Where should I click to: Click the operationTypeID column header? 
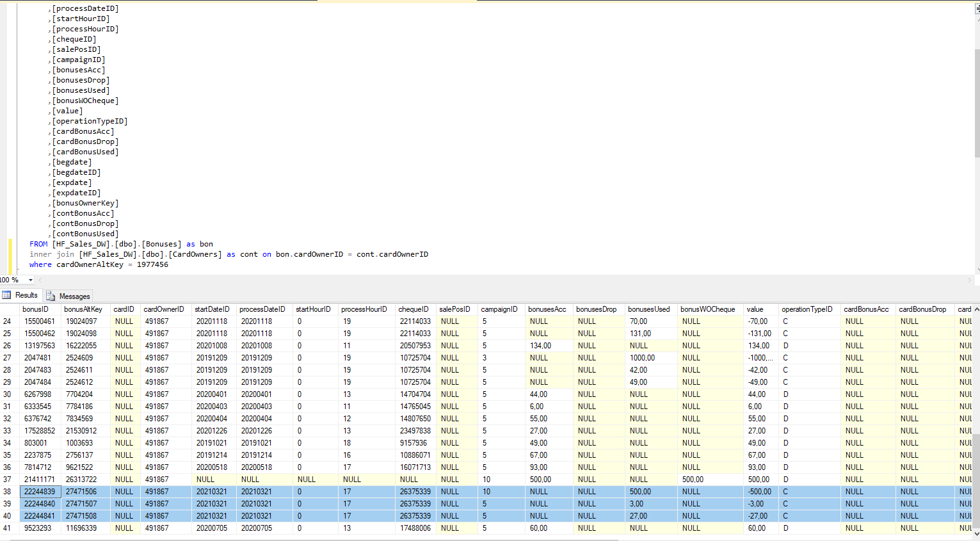807,309
